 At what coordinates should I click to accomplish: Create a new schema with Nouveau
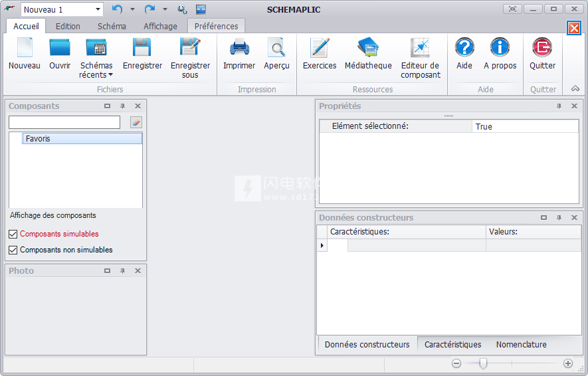pyautogui.click(x=25, y=54)
